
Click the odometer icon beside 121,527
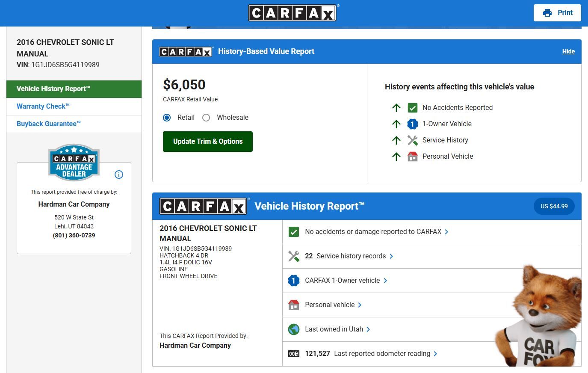click(x=294, y=354)
